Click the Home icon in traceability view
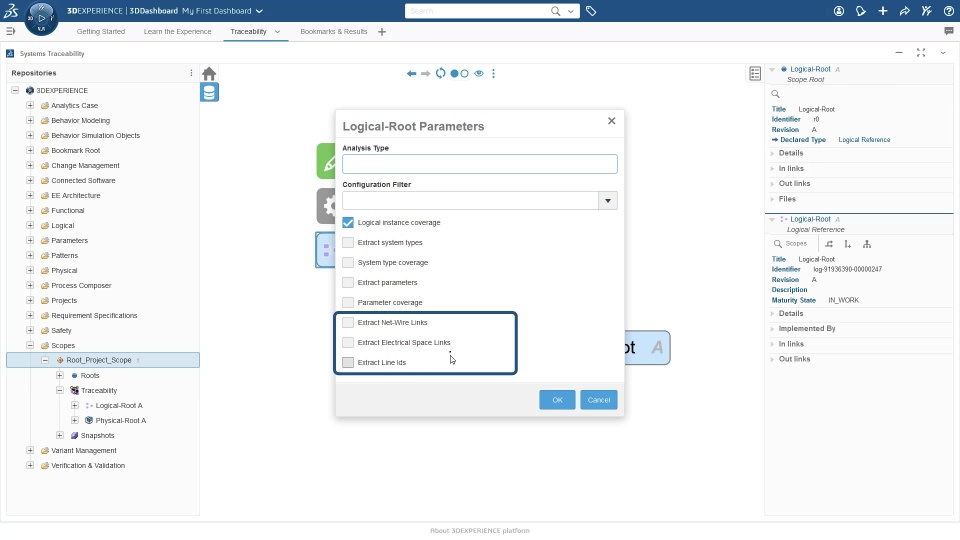 coord(209,73)
